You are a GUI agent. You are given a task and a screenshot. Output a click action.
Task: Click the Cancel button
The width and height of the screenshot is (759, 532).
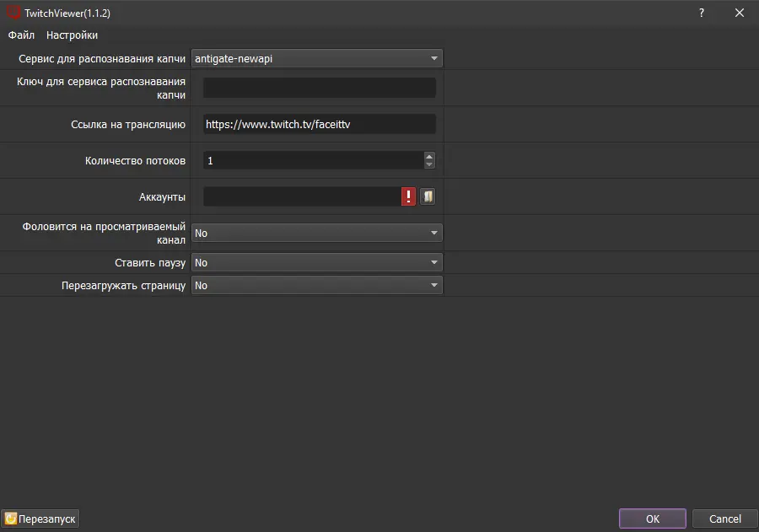coord(725,519)
